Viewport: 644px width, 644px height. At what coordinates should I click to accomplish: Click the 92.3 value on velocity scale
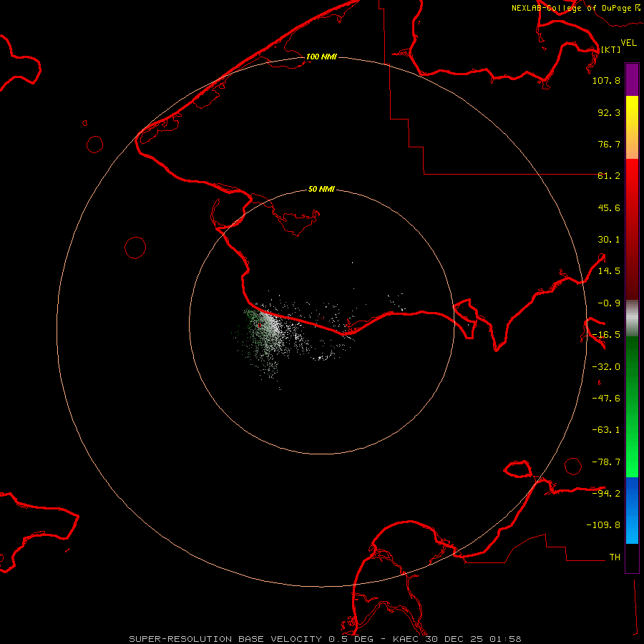point(609,112)
